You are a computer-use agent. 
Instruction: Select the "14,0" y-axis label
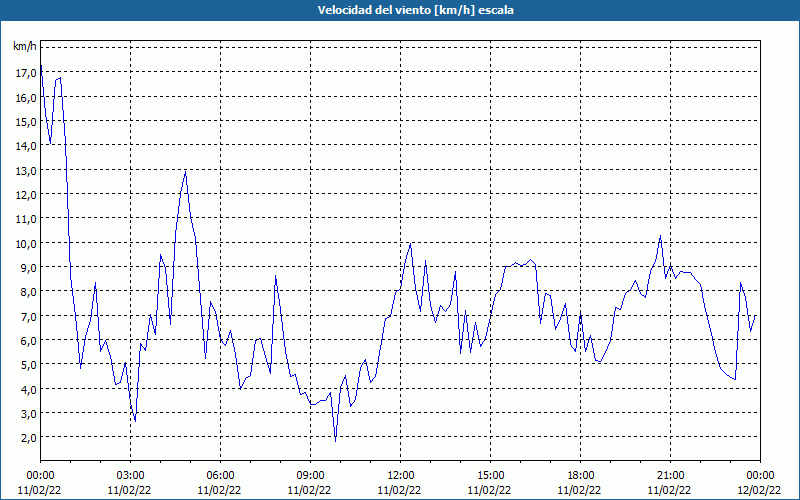coord(27,146)
